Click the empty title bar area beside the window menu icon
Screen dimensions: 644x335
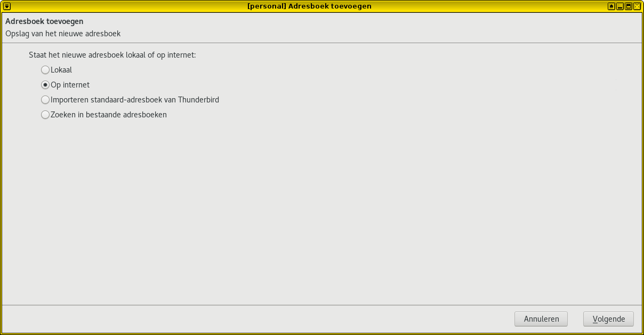click(x=128, y=6)
